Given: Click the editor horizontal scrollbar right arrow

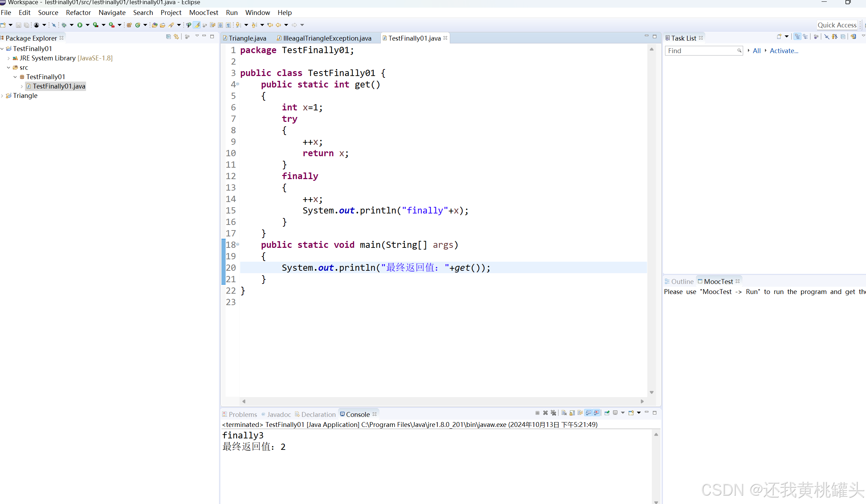Looking at the screenshot, I should (x=642, y=401).
